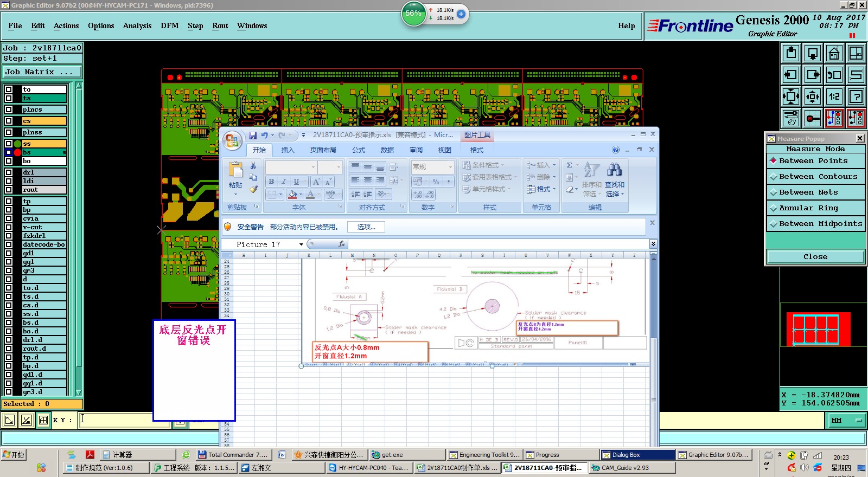Switch to Excel Insert tab
Screen dimensions: 868x477
click(x=288, y=150)
